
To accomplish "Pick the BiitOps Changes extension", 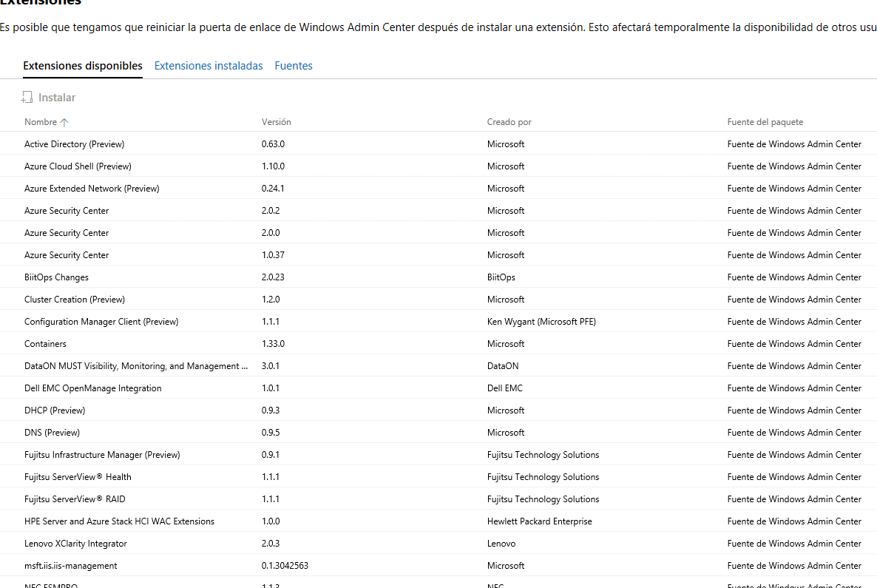I will [56, 277].
